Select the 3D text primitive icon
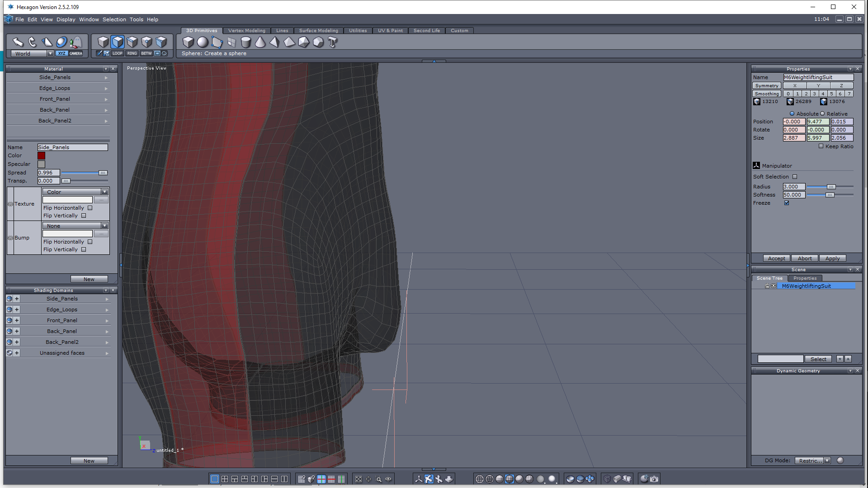The image size is (868, 488). (333, 42)
